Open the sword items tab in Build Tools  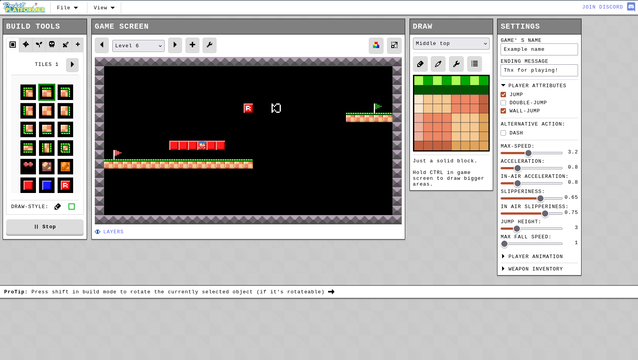[x=65, y=45]
